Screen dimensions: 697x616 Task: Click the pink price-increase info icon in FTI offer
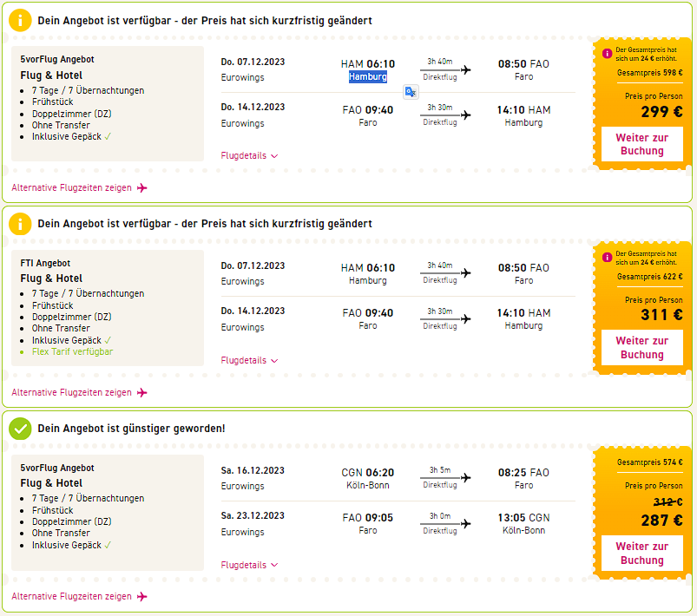(x=608, y=257)
